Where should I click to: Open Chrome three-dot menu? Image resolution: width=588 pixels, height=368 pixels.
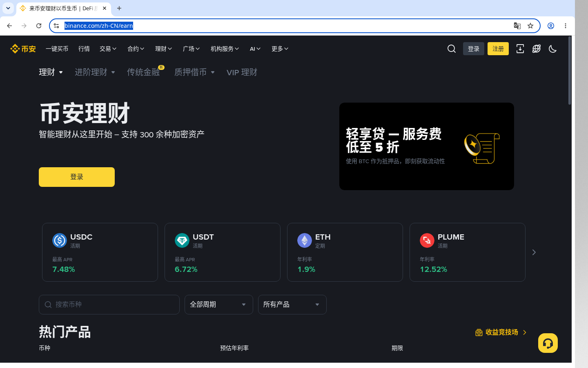click(566, 26)
